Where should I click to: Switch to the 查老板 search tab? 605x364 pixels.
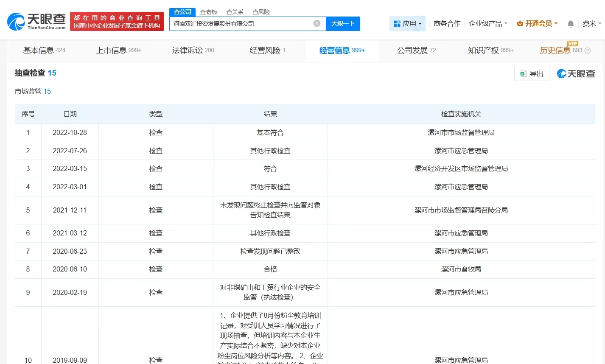pos(209,12)
